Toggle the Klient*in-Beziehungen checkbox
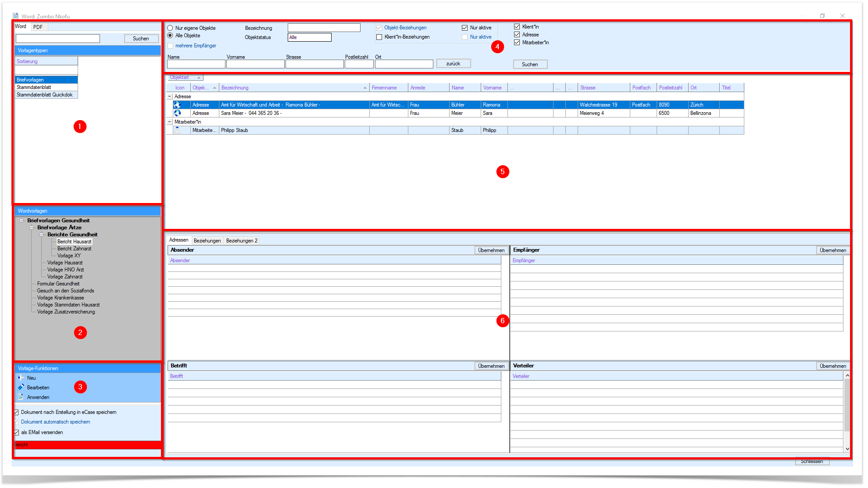 379,37
